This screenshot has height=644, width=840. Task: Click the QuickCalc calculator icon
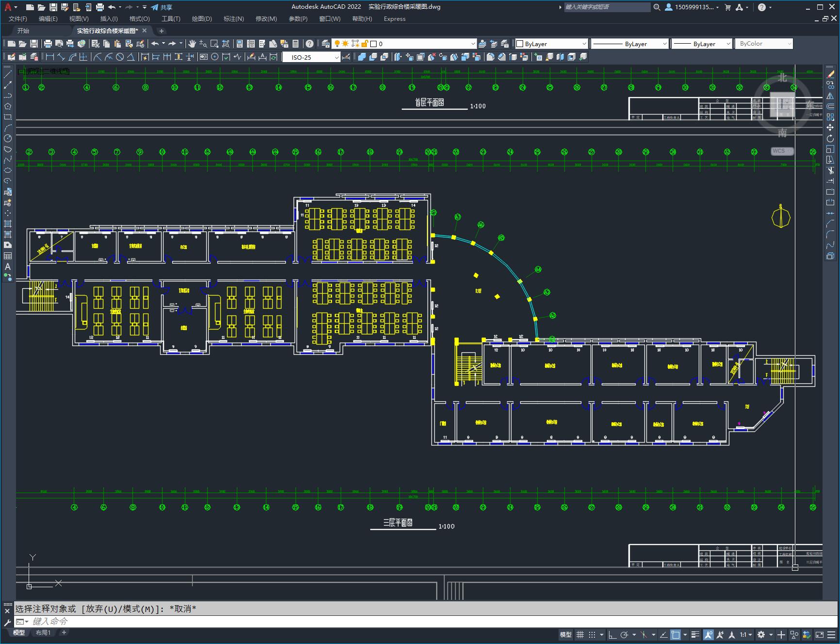[x=296, y=44]
